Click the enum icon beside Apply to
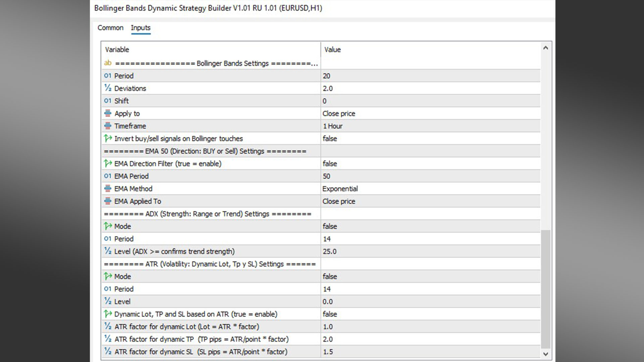This screenshot has width=644, height=362. [x=107, y=113]
